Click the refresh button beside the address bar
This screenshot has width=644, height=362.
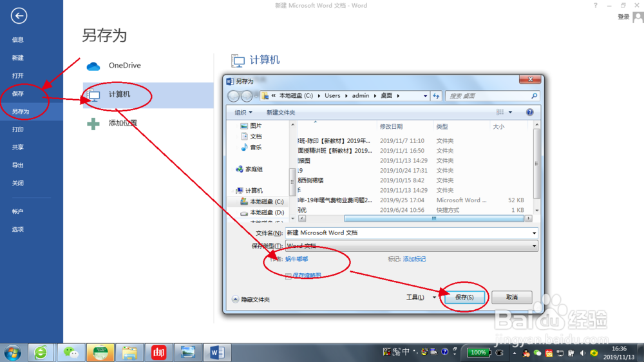pos(436,96)
